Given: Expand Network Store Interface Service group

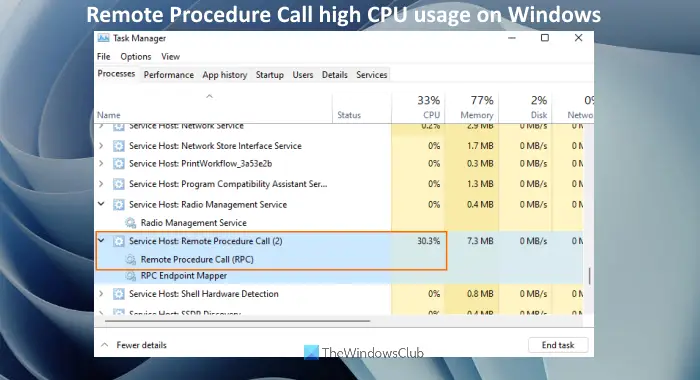Looking at the screenshot, I should [101, 146].
